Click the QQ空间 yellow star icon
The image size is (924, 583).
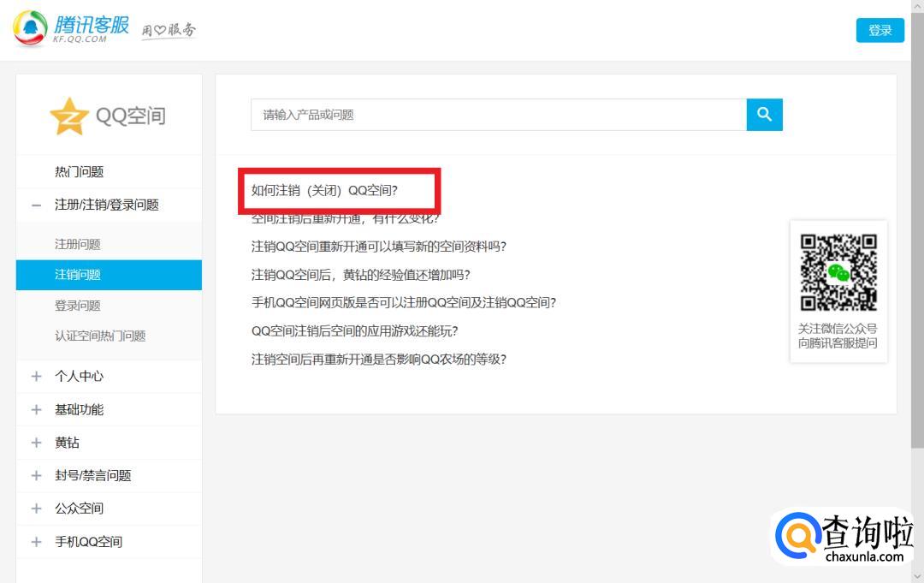point(68,116)
